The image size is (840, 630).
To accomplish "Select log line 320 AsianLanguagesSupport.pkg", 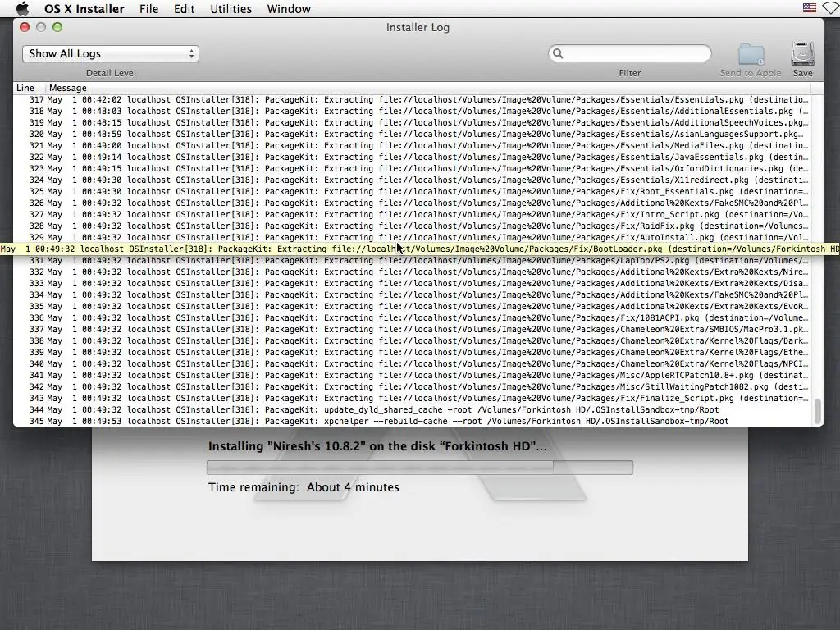I will point(412,135).
